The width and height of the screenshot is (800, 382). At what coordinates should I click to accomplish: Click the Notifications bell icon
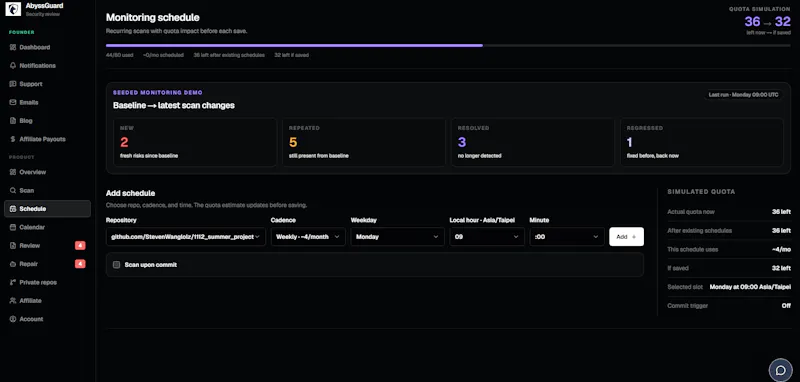(x=13, y=66)
